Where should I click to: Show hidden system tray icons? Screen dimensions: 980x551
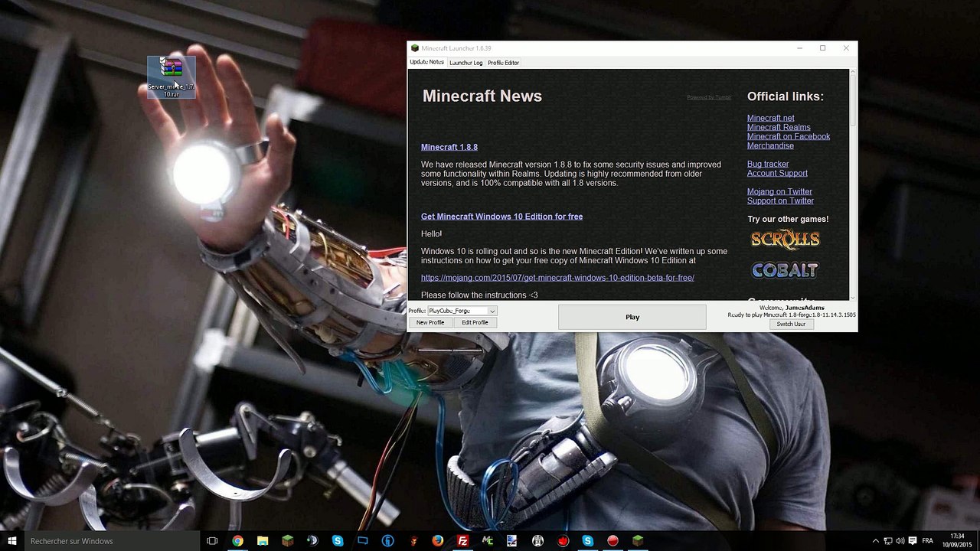[x=875, y=541]
